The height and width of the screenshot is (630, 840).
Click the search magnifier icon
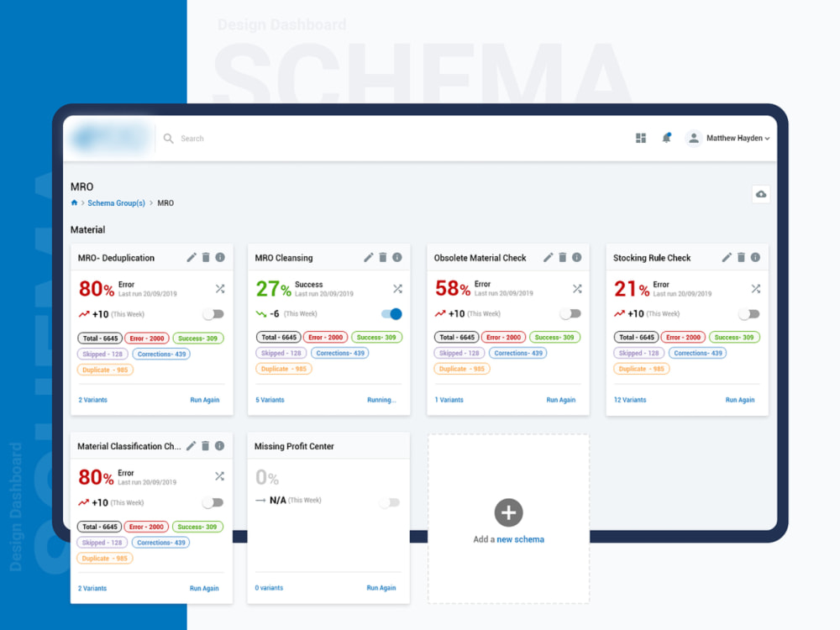coord(167,138)
